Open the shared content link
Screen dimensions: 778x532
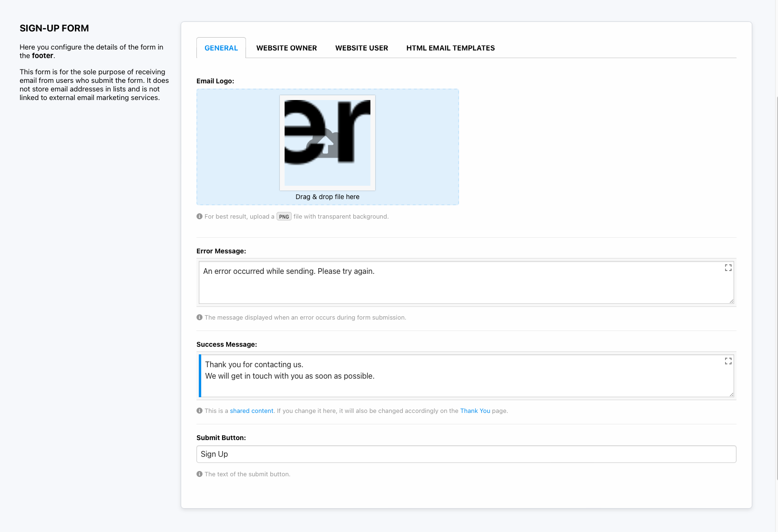click(252, 411)
